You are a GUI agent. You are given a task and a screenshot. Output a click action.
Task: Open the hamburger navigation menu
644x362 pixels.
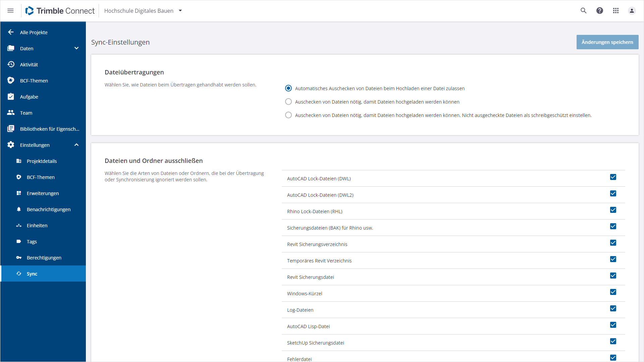10,11
